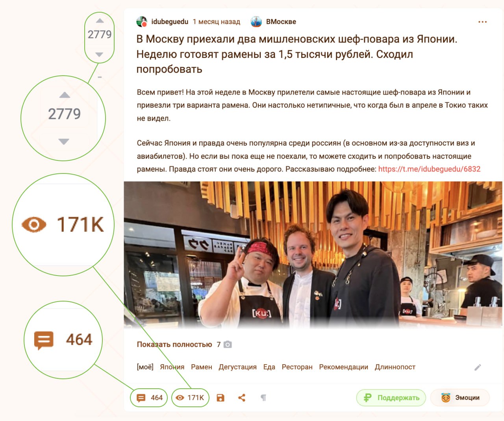
Task: Open the three-dots post options menu
Action: click(482, 22)
